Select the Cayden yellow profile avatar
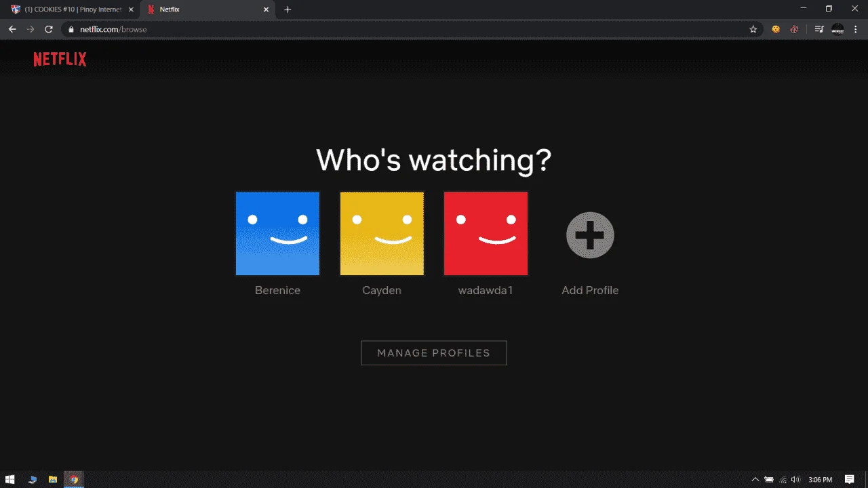 [x=382, y=233]
